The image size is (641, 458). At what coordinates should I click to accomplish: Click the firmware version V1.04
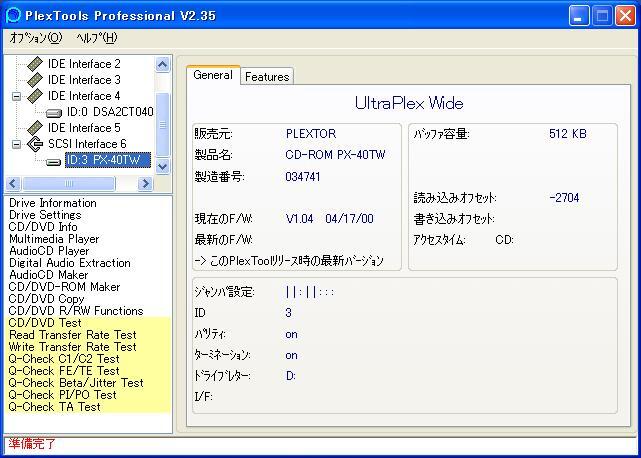(300, 219)
